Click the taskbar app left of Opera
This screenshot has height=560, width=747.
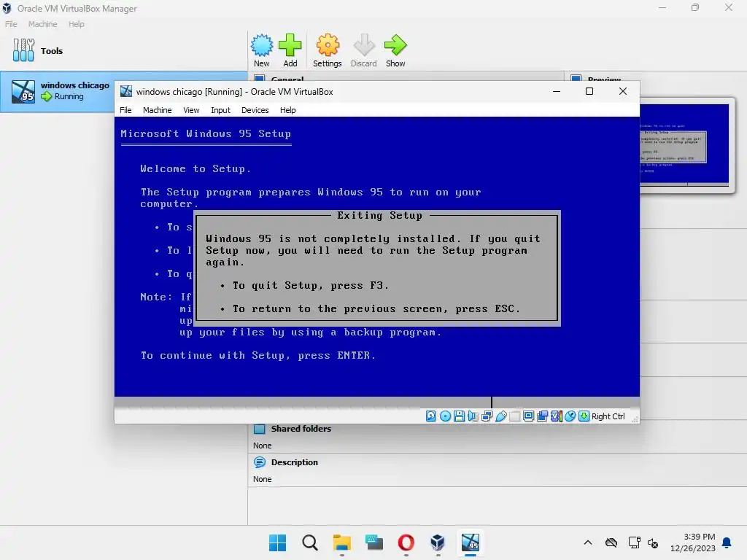pyautogui.click(x=374, y=542)
